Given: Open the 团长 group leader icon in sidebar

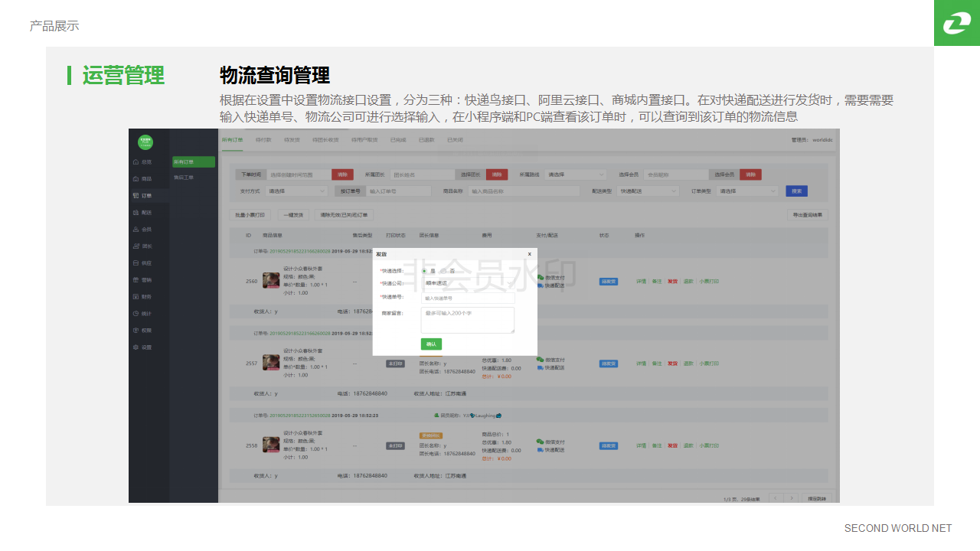Looking at the screenshot, I should click(x=136, y=246).
